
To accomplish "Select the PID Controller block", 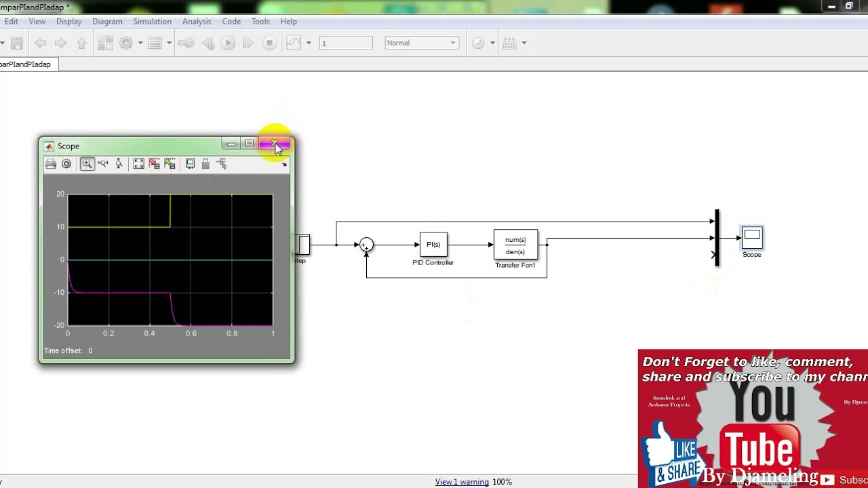I will pos(433,245).
